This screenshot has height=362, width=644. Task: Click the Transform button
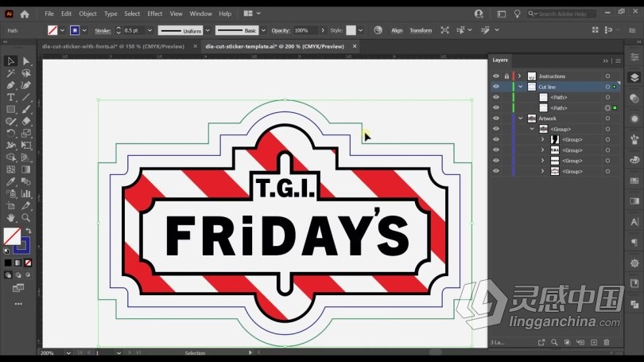(x=421, y=30)
